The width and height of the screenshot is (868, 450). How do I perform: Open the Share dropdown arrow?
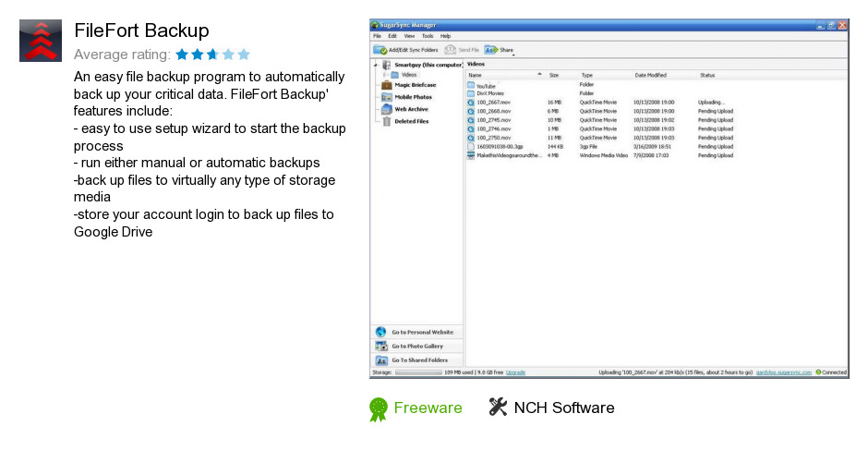pyautogui.click(x=513, y=55)
